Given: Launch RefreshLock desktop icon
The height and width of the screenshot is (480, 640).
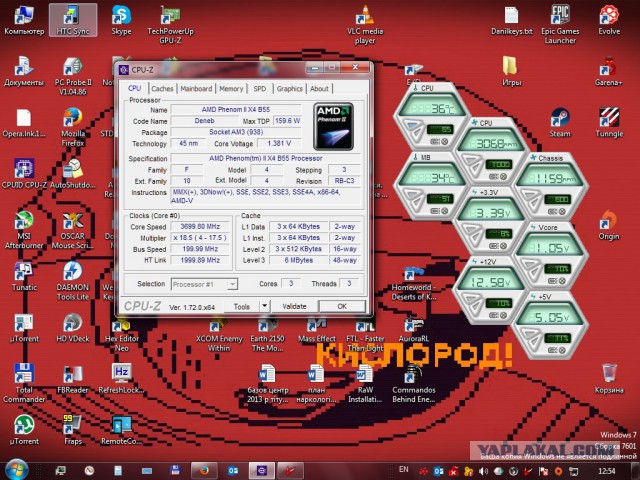Looking at the screenshot, I should coord(121,378).
